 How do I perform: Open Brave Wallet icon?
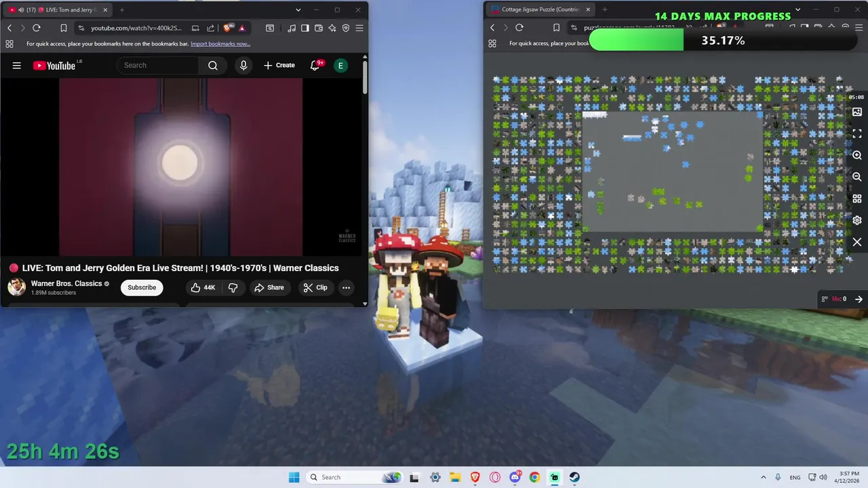[x=319, y=28]
